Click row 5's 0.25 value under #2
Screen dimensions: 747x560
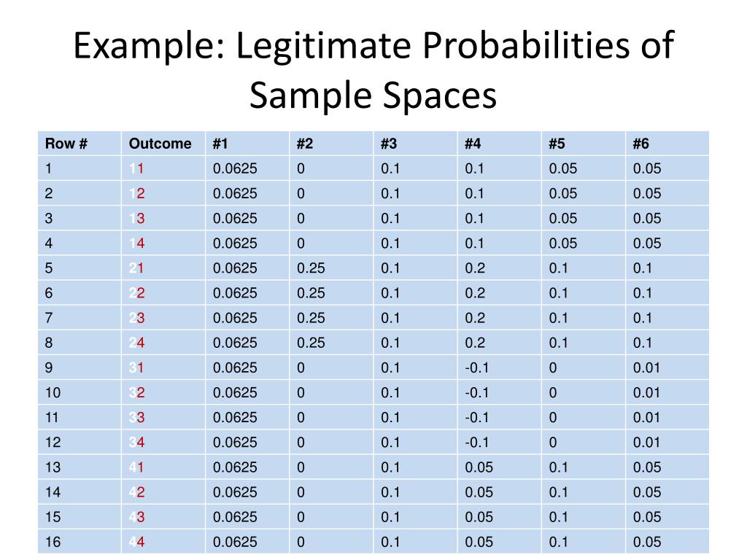tap(311, 268)
